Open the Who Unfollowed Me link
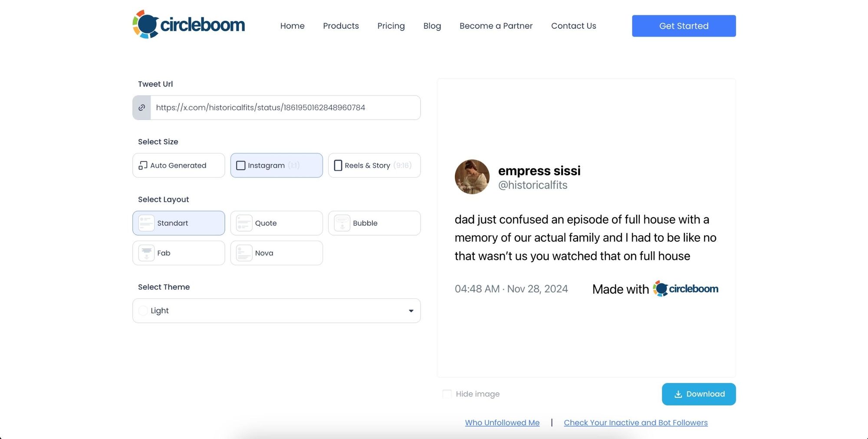This screenshot has height=439, width=868. coord(503,423)
